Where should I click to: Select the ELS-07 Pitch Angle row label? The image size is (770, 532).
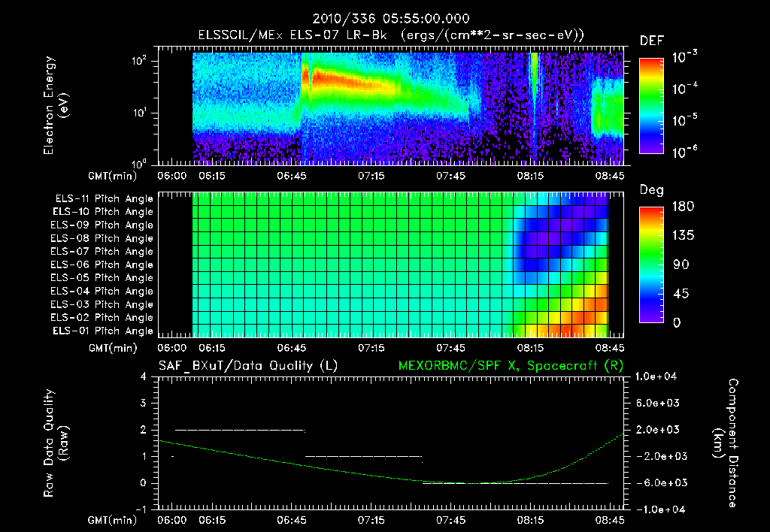102,251
